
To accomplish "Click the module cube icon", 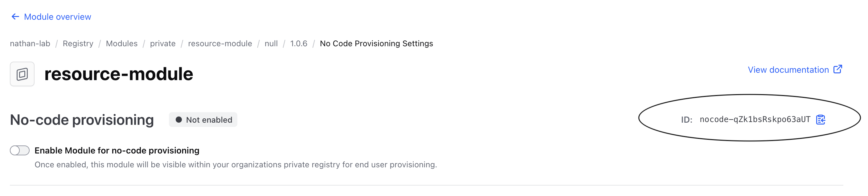I will (22, 74).
